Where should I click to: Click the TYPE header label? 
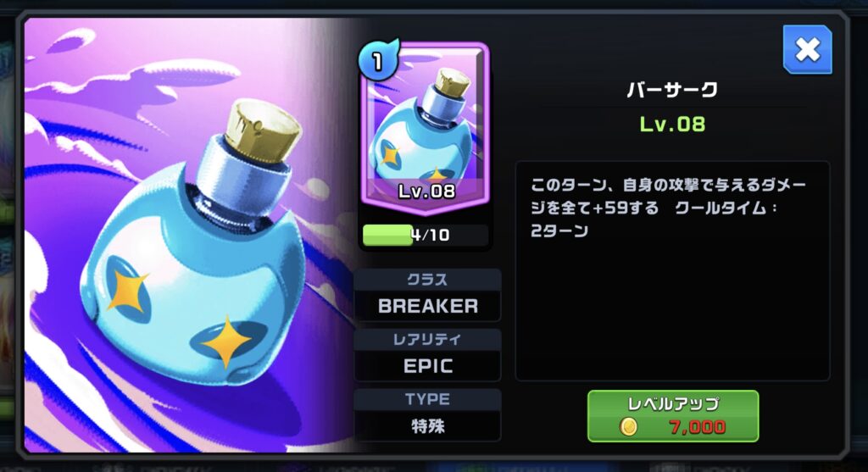pyautogui.click(x=427, y=399)
